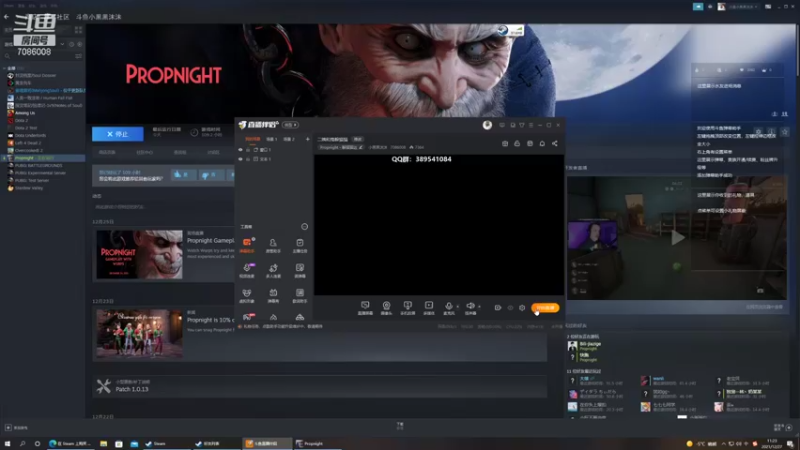This screenshot has height=450, width=800.
Task: Play the community broadcast video
Action: point(677,237)
